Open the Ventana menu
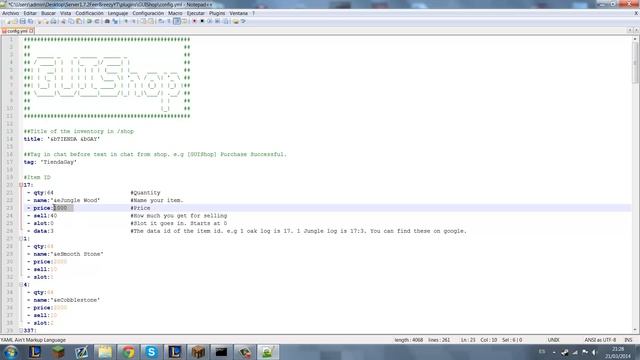 pos(238,13)
